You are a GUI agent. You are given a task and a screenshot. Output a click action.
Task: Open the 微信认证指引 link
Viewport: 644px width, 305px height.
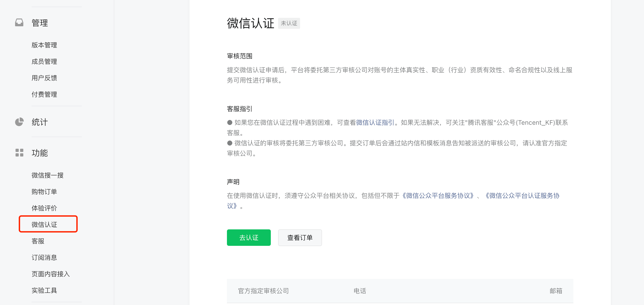pos(375,122)
